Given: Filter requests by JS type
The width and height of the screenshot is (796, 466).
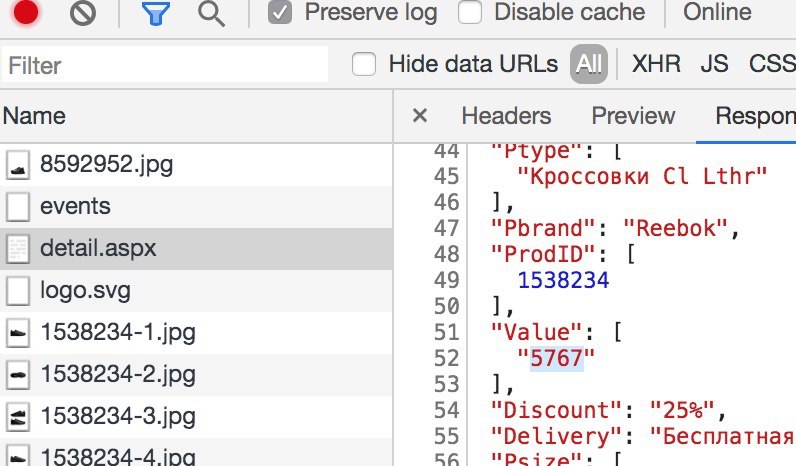Looking at the screenshot, I should [714, 64].
